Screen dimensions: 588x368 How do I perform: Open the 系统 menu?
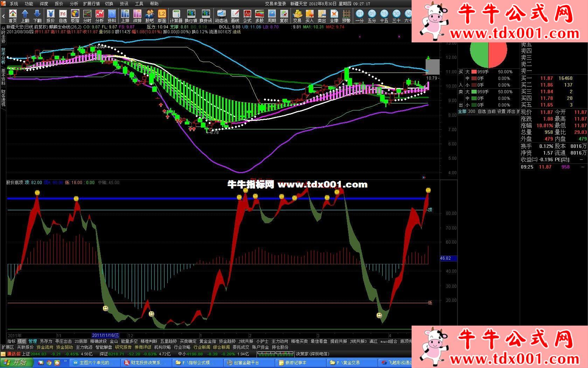pyautogui.click(x=14, y=4)
